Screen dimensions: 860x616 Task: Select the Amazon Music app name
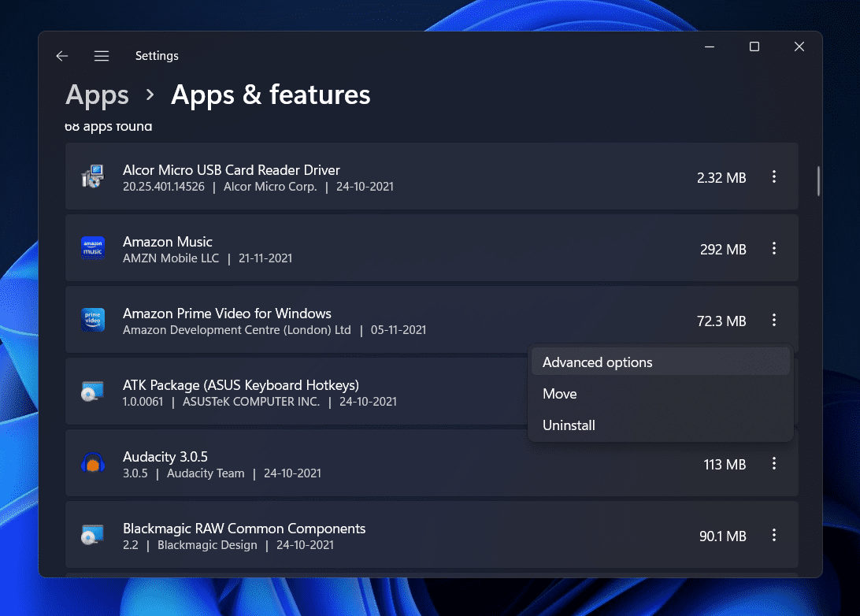tap(167, 242)
